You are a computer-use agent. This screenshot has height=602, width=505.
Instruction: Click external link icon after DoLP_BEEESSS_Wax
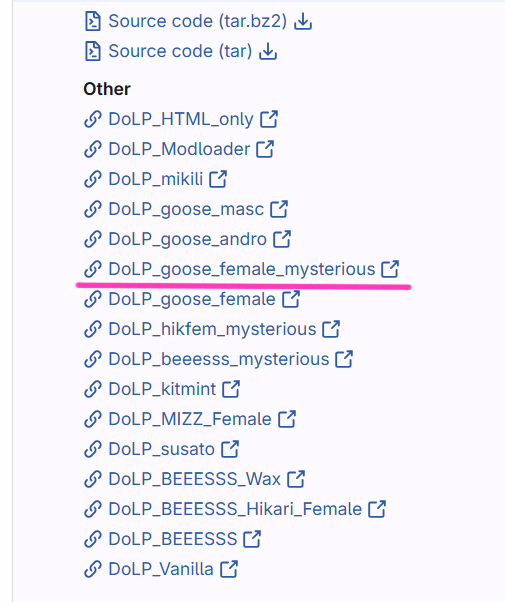pyautogui.click(x=296, y=479)
